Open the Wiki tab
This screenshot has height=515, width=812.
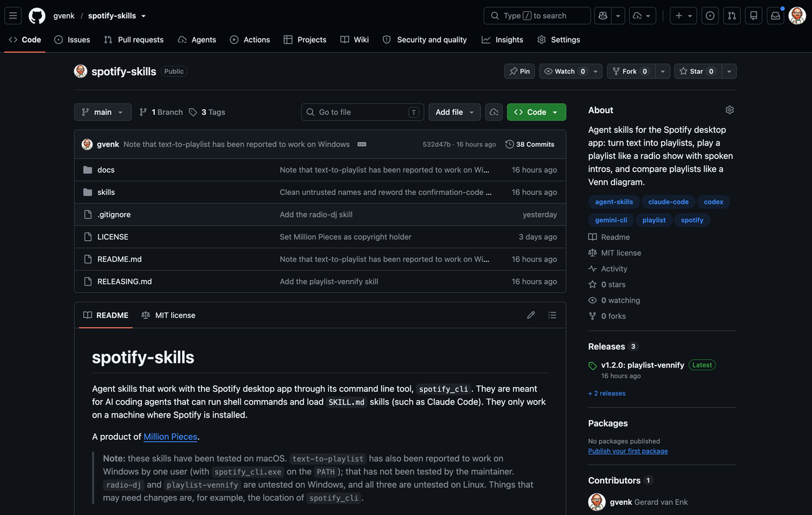pos(355,40)
